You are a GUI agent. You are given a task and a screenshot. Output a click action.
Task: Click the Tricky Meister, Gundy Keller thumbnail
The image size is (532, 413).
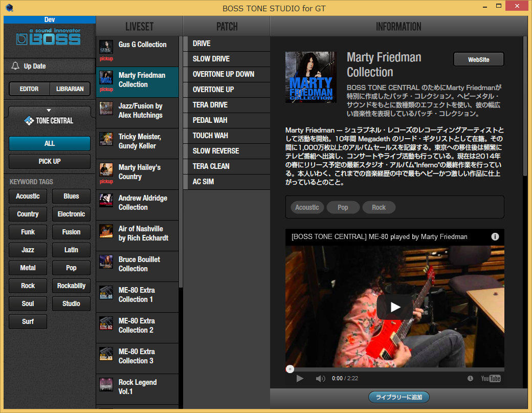tap(106, 139)
